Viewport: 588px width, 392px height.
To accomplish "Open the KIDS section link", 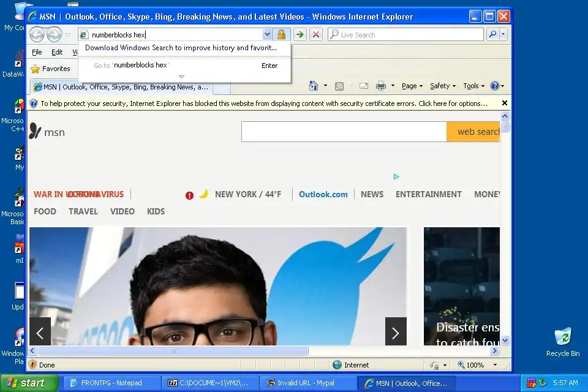I will (x=156, y=211).
